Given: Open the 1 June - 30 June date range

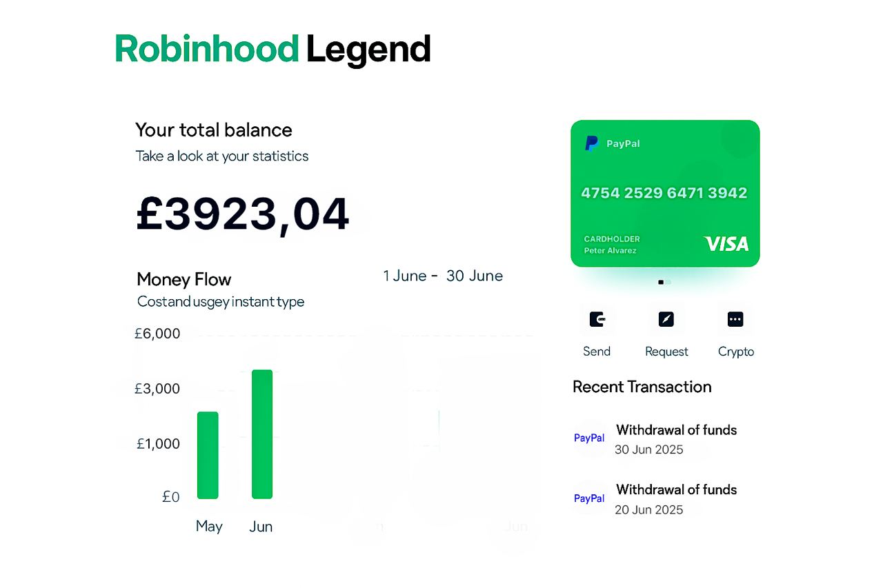Looking at the screenshot, I should (x=443, y=276).
